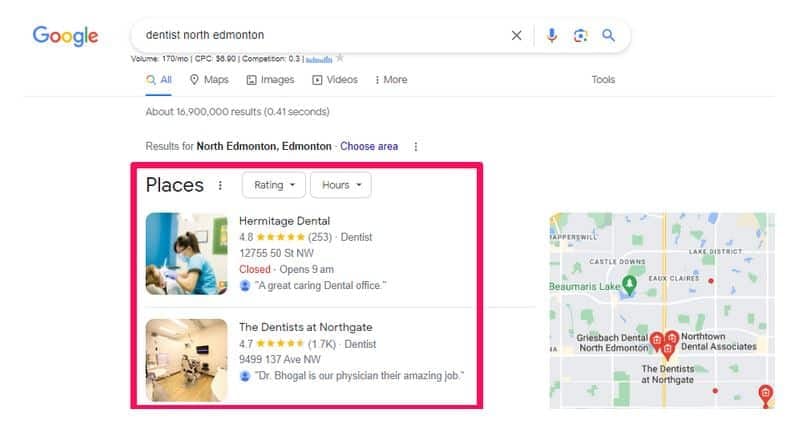The height and width of the screenshot is (430, 803).
Task: Expand the Hours filter dropdown
Action: [341, 185]
